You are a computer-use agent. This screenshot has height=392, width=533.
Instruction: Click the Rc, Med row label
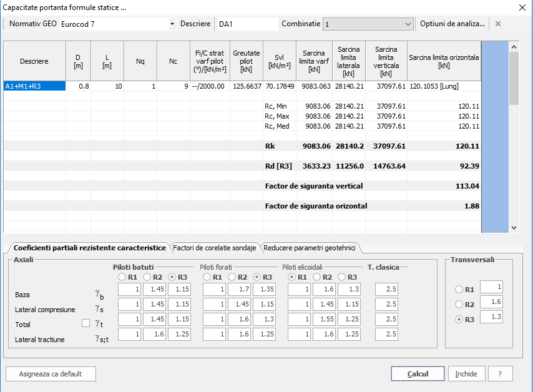[x=277, y=126]
